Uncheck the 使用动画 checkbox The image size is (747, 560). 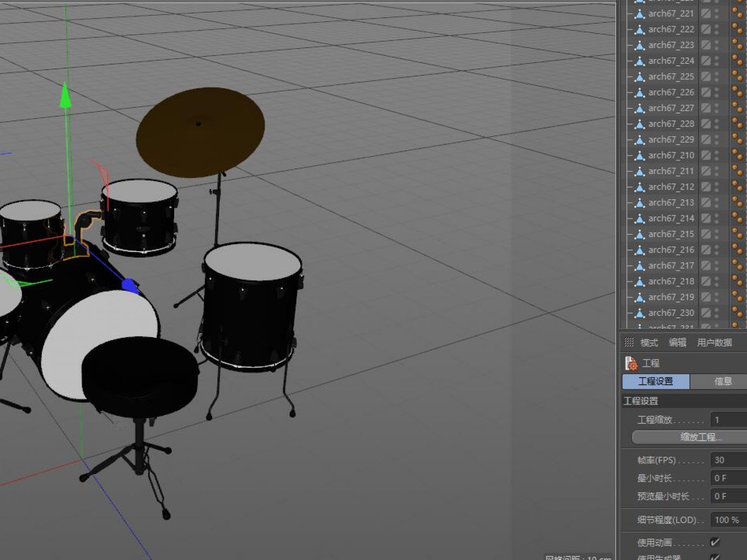tap(715, 542)
